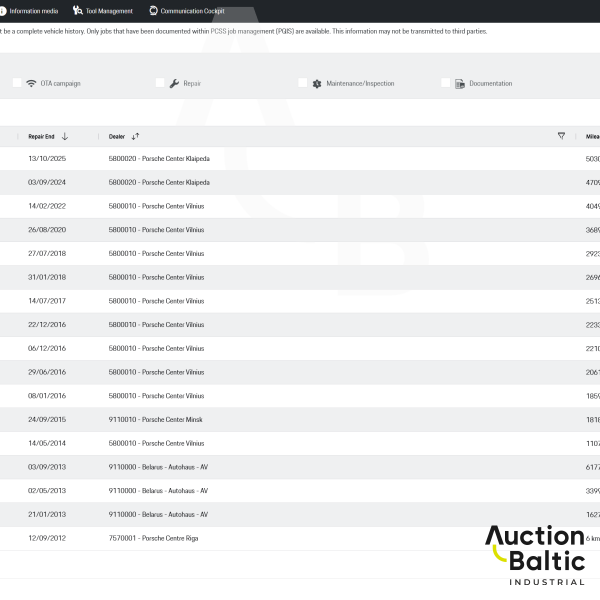
Task: Click Belarus Autohaus dealer in 02/05/2013 row
Action: tap(158, 491)
